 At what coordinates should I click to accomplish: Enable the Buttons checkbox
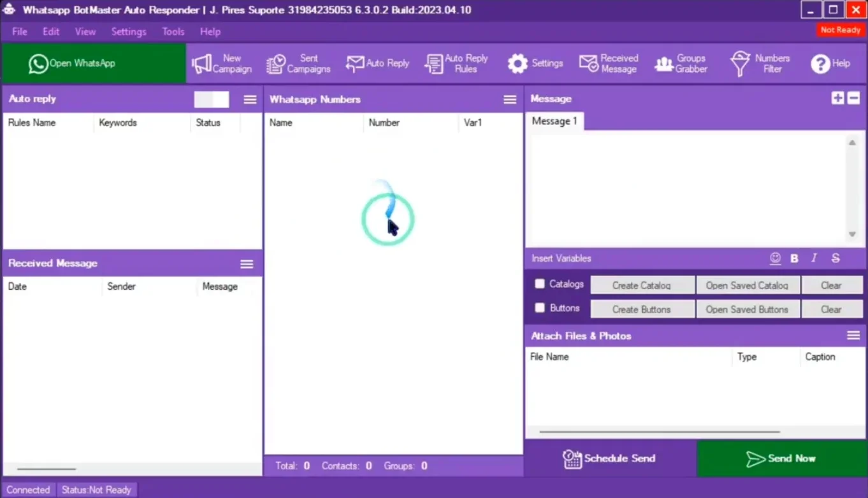pyautogui.click(x=540, y=308)
